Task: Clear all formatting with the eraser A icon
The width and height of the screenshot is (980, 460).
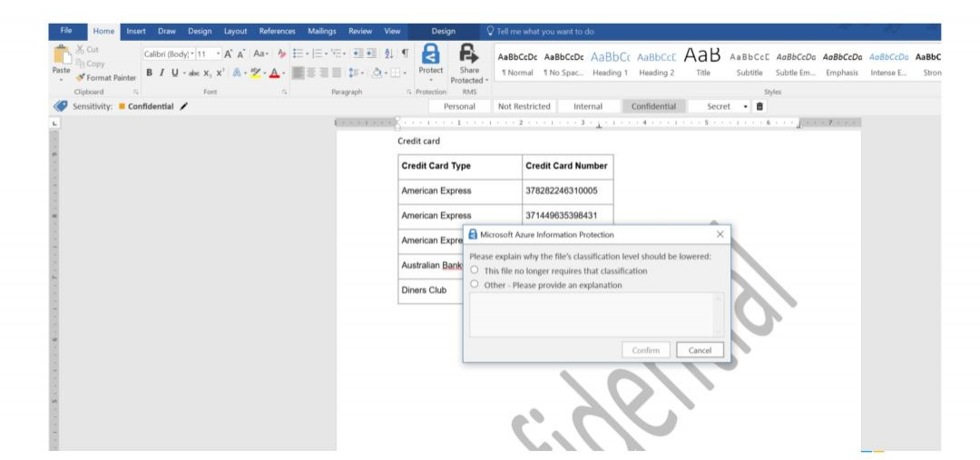Action: tap(281, 54)
